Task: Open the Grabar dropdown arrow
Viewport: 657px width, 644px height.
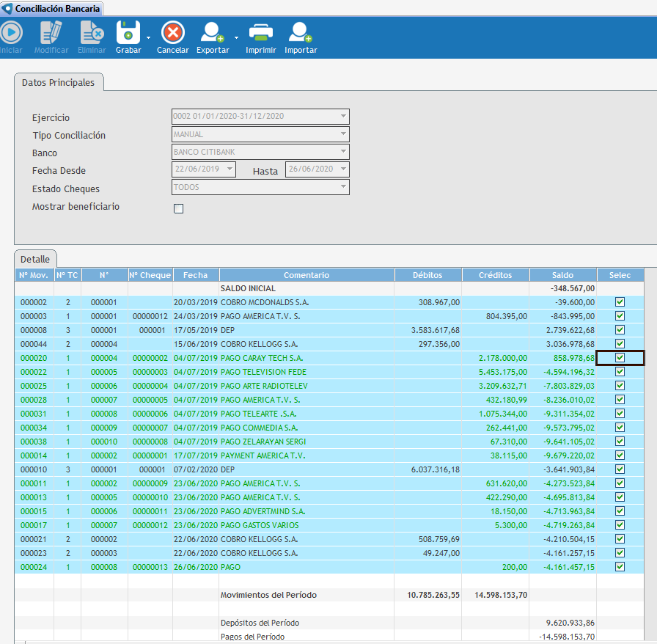Action: [x=148, y=37]
